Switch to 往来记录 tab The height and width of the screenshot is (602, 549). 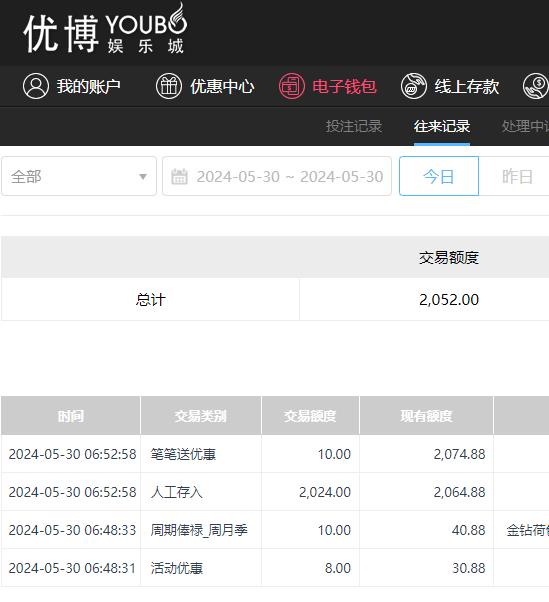442,126
